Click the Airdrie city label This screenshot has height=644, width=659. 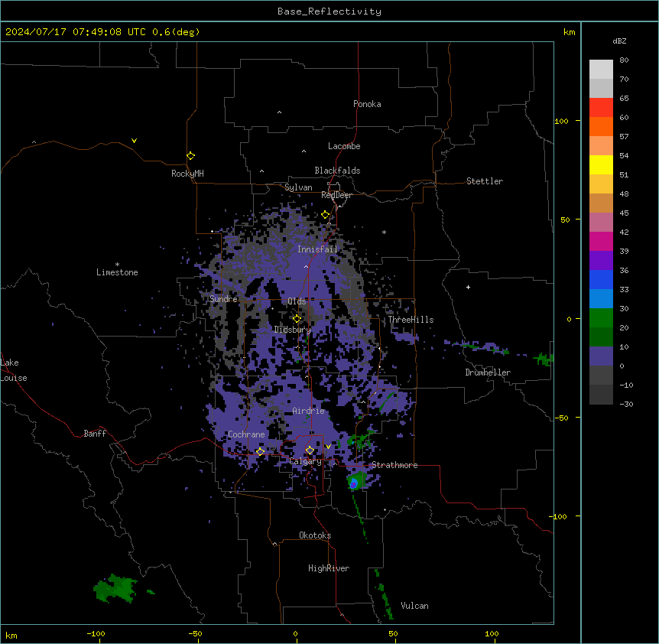coord(309,411)
